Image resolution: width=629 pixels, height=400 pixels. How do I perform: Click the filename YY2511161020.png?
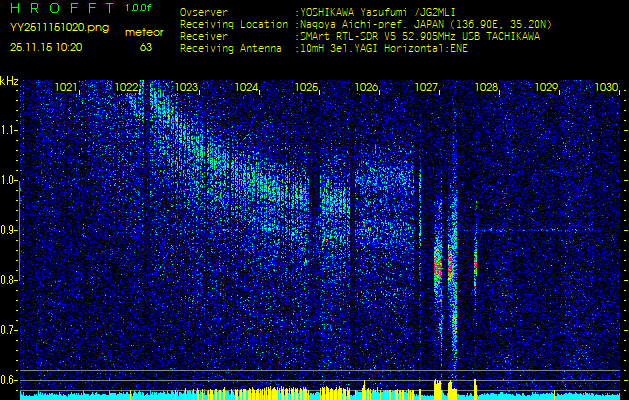point(59,28)
